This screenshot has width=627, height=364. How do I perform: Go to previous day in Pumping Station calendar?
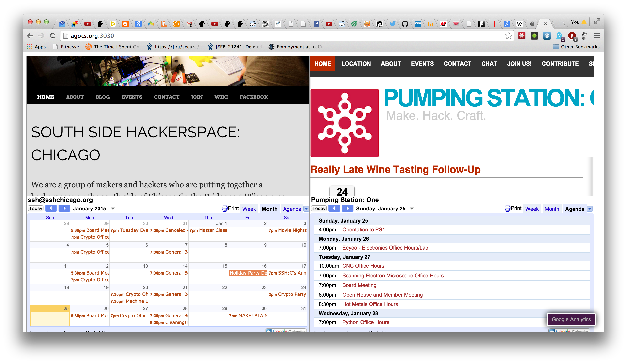coord(334,208)
